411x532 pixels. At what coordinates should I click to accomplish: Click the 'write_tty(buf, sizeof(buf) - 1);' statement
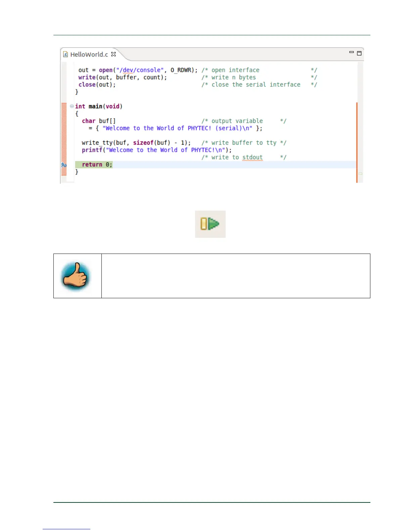136,143
